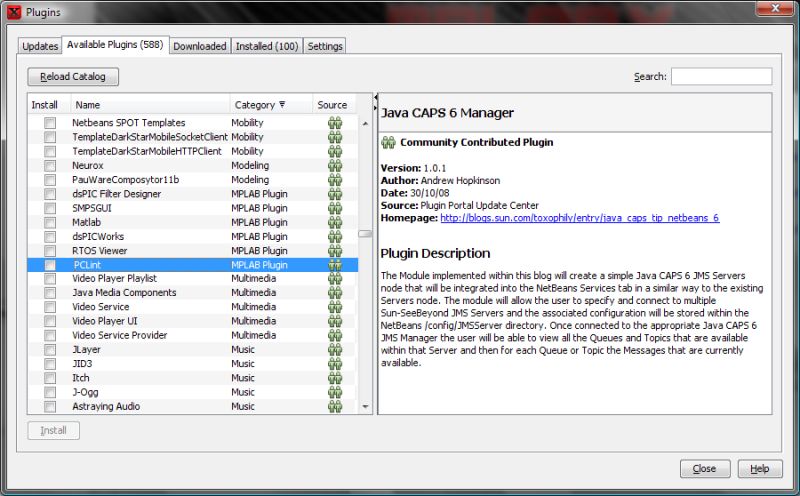
Task: Click source icon in SMPSGUI row
Action: coord(335,208)
